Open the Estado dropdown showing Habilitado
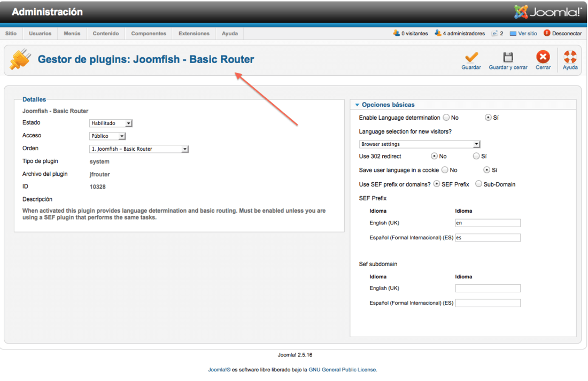588x381 pixels. click(111, 123)
